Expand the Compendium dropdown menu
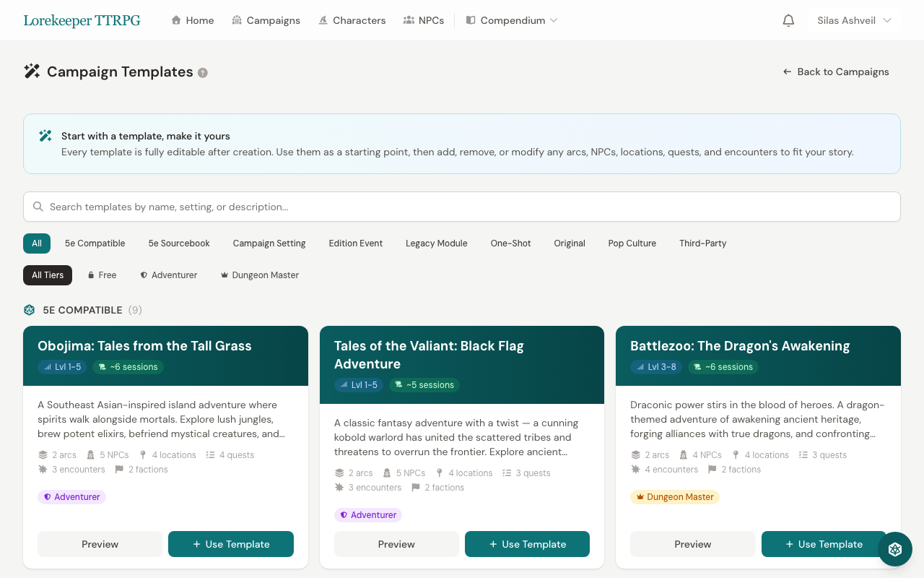 pyautogui.click(x=512, y=20)
